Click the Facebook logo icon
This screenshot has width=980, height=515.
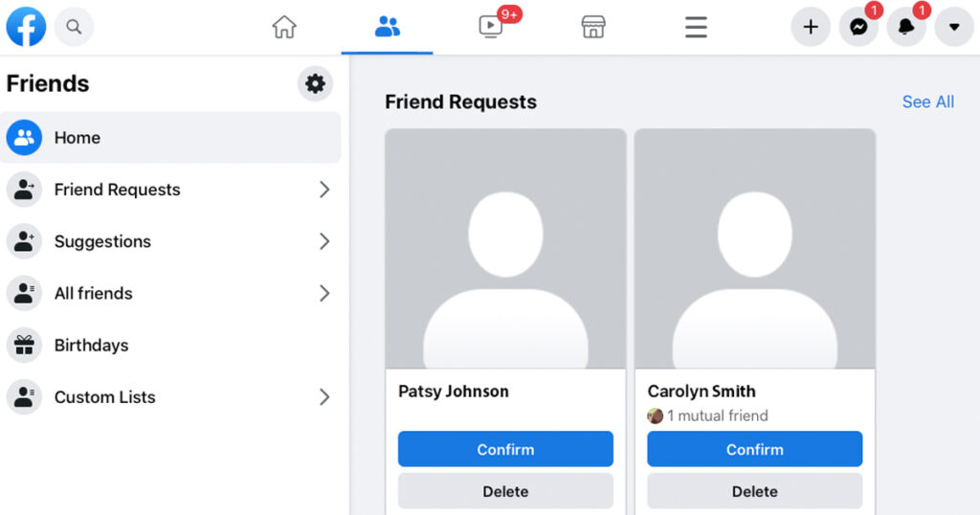[x=26, y=27]
